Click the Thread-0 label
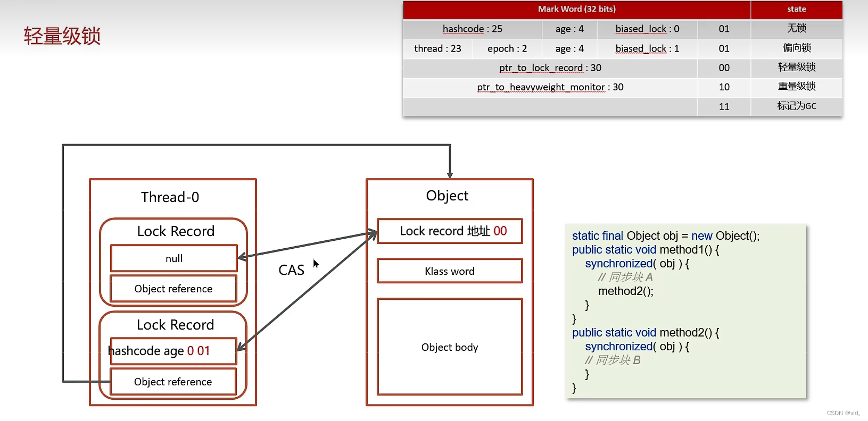 coord(170,197)
